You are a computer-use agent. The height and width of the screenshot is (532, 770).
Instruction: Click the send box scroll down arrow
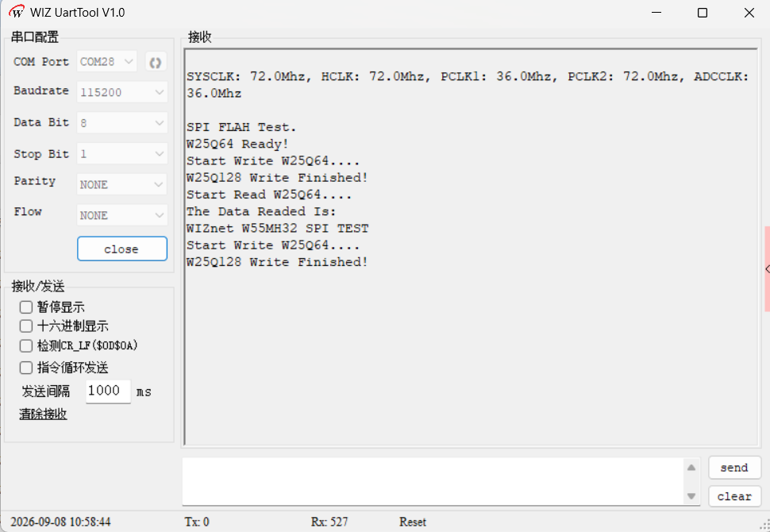(x=691, y=496)
